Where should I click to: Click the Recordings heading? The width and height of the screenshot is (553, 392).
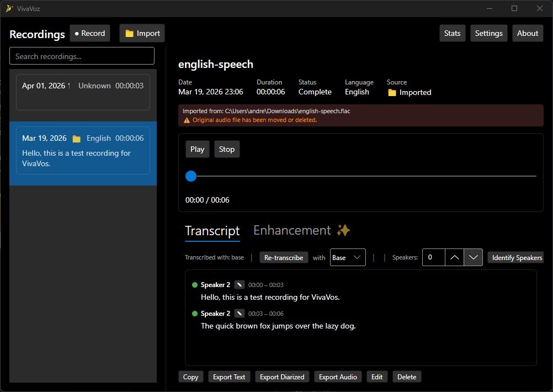point(37,34)
